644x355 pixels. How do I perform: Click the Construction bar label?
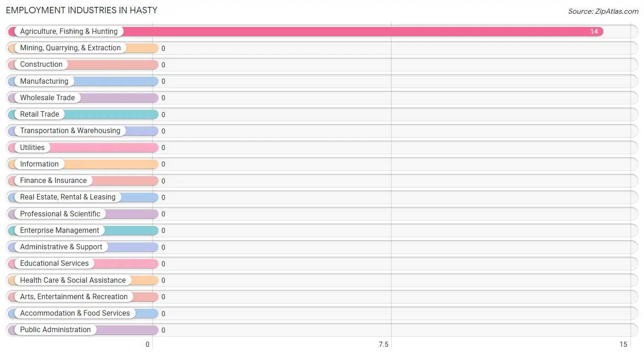[41, 65]
